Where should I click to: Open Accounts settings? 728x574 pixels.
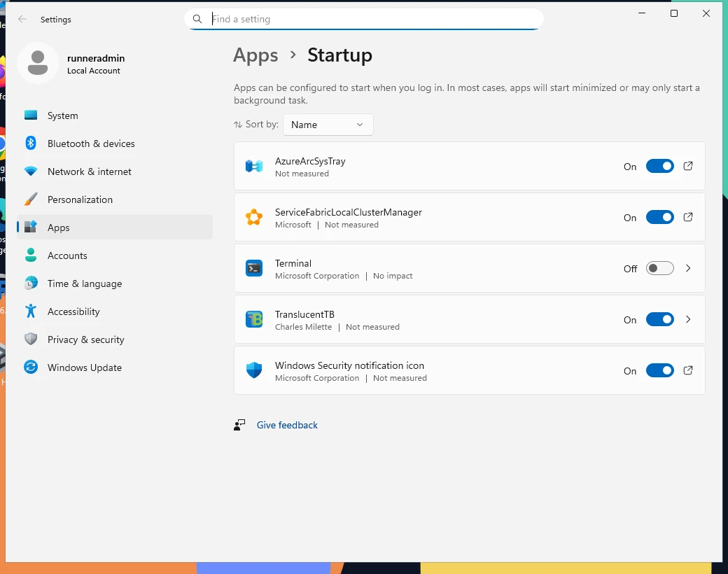[114, 255]
